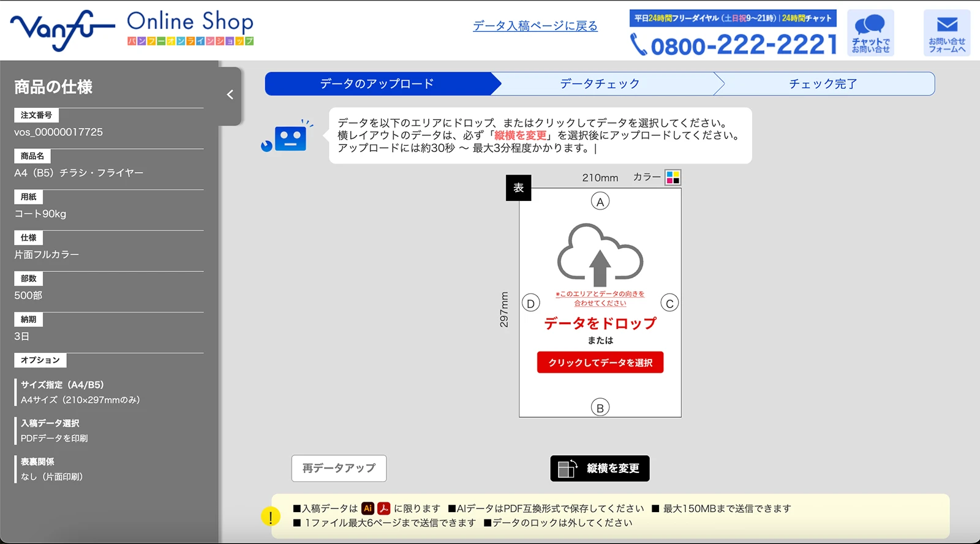The width and height of the screenshot is (980, 544).
Task: Select the データチェック step tab
Action: point(600,84)
